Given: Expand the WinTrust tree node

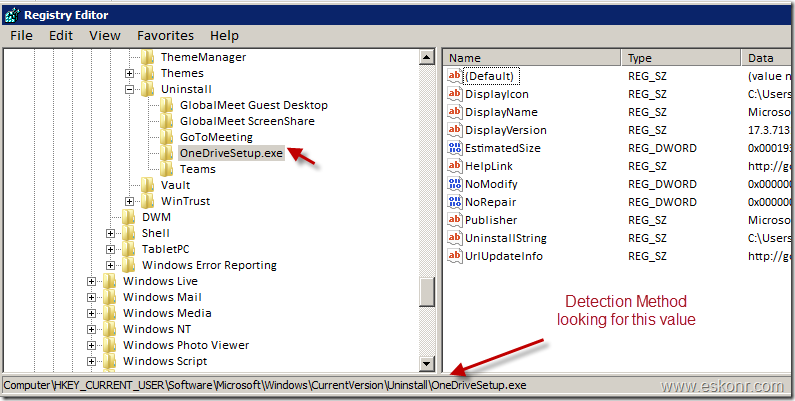Looking at the screenshot, I should 129,201.
